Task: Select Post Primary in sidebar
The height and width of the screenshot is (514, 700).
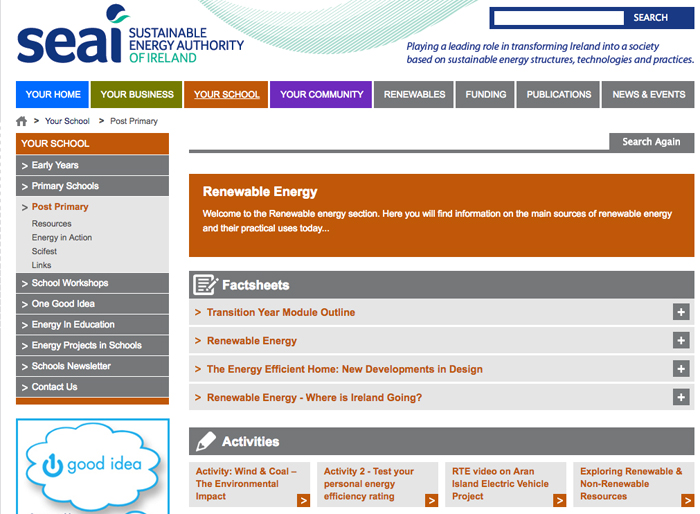Action: tap(60, 207)
